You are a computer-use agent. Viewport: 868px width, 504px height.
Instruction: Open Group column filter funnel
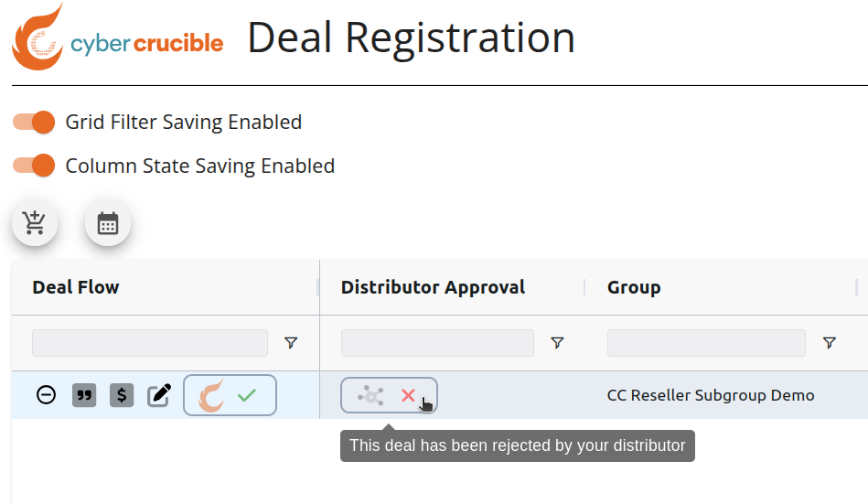tap(830, 343)
